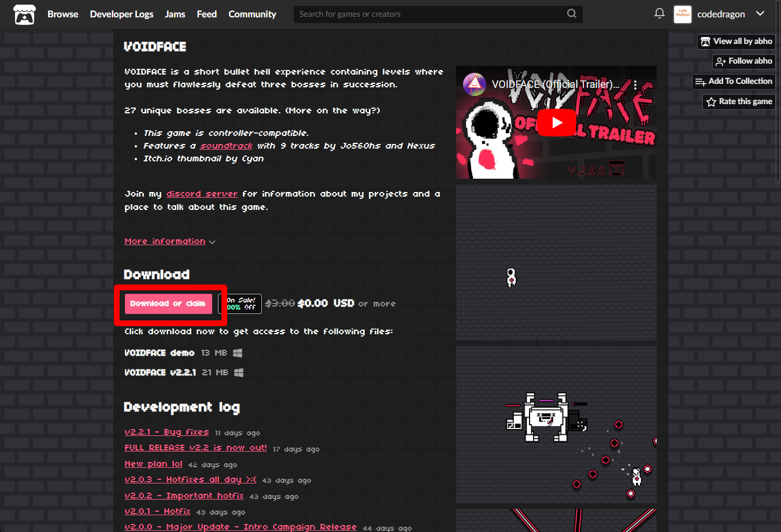The width and height of the screenshot is (781, 532).
Task: Open the codedragon profile avatar
Action: point(683,14)
